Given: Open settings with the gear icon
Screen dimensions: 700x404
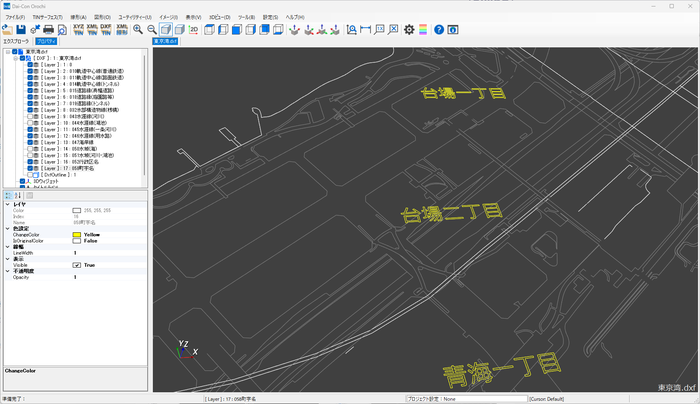Looking at the screenshot, I should click(x=409, y=29).
